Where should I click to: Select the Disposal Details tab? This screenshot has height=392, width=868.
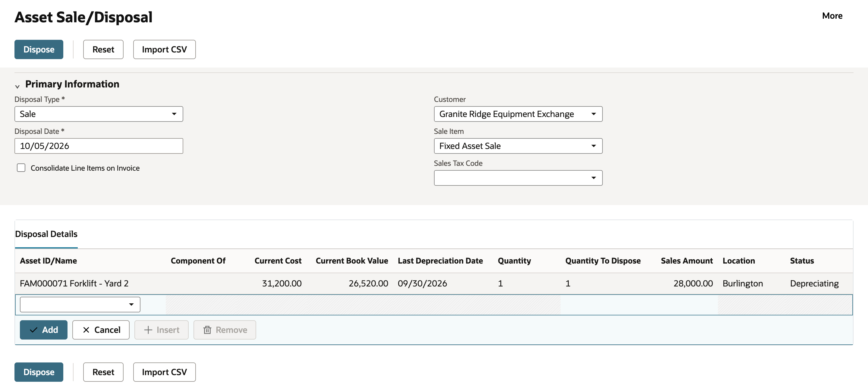[46, 234]
